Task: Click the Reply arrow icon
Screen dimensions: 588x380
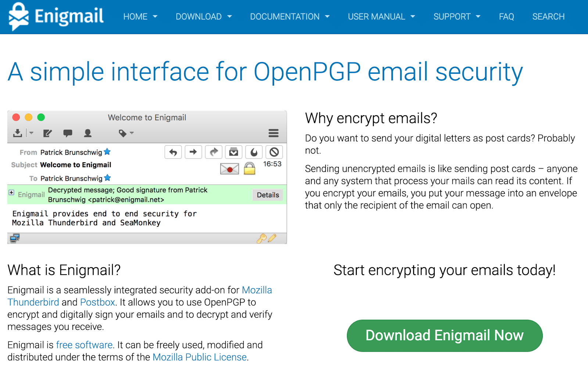Action: 173,152
